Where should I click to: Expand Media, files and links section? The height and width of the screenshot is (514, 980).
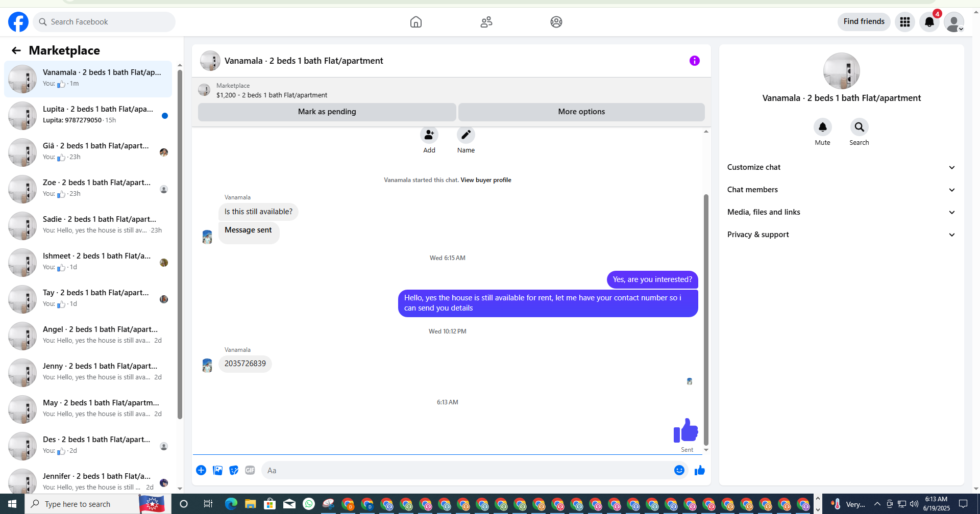pyautogui.click(x=841, y=212)
